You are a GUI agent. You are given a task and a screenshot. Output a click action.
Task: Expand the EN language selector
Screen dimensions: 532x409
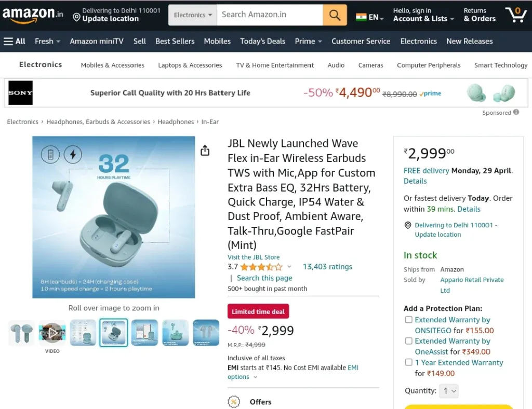[370, 17]
